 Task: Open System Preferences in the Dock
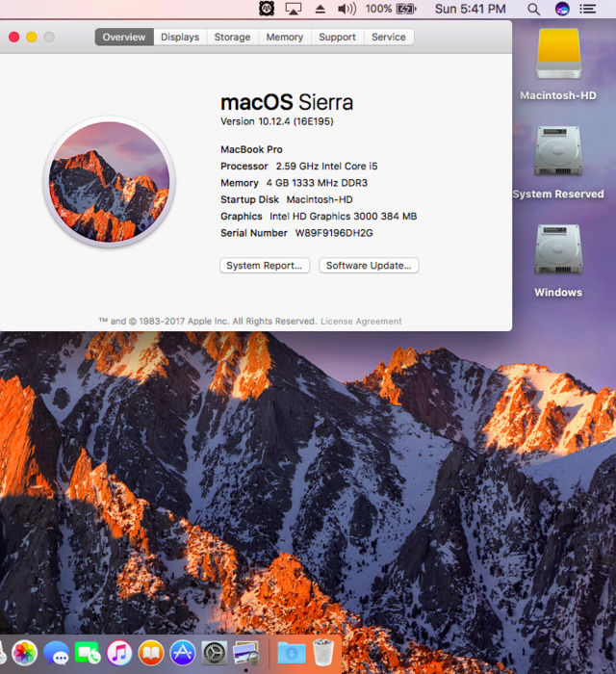click(x=214, y=653)
